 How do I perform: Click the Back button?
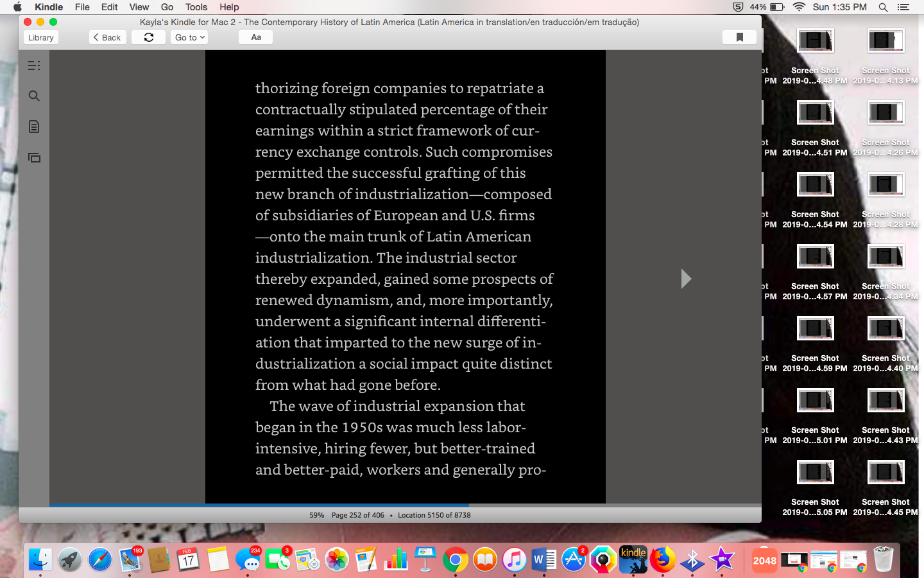click(107, 37)
